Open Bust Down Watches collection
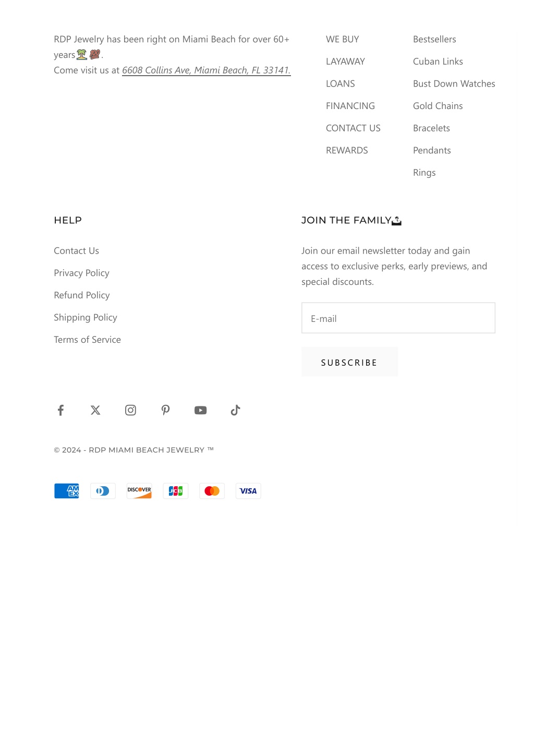534x756 pixels. pos(454,83)
